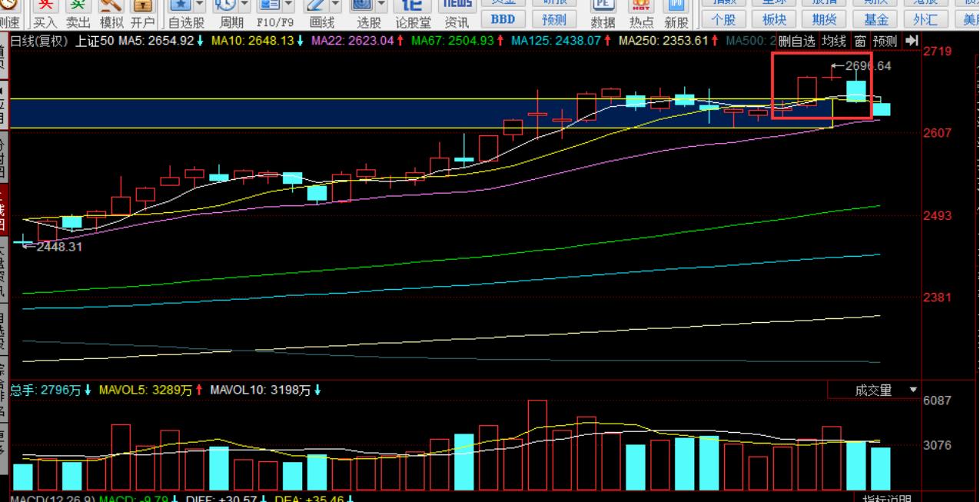Click the 2448.31 low price marker
The image size is (980, 502).
tap(59, 247)
